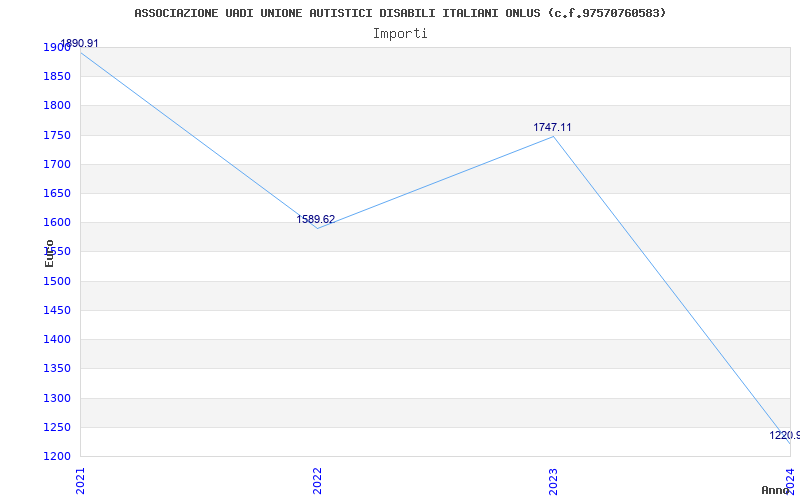Click the 1500 y-axis tick label
The width and height of the screenshot is (800, 500).
[x=57, y=281]
